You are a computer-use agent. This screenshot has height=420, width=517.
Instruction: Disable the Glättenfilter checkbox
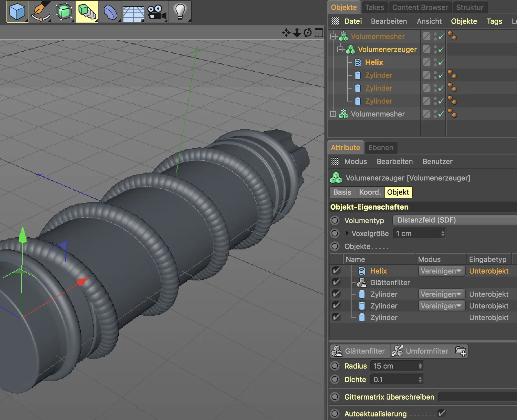click(x=336, y=282)
